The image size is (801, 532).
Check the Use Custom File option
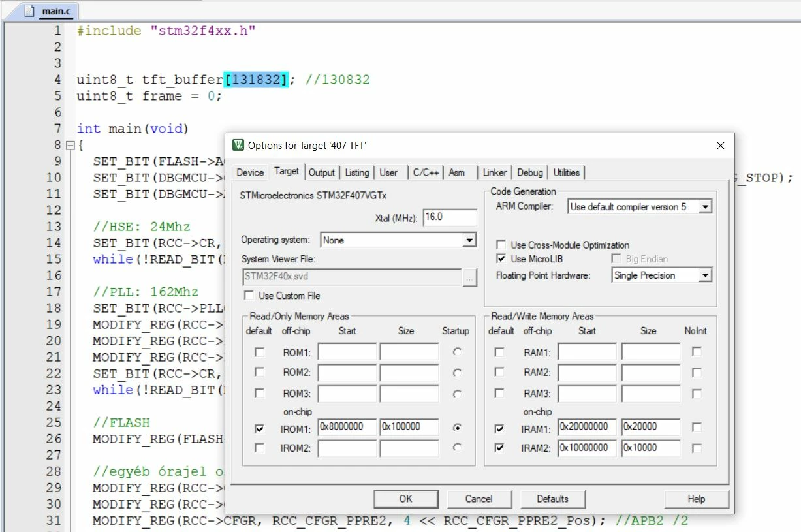pyautogui.click(x=249, y=296)
